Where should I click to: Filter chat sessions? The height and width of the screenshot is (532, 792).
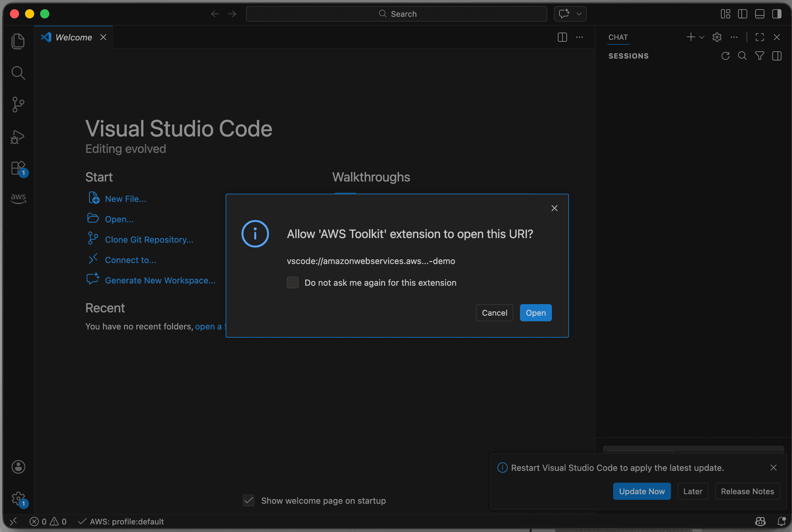point(759,56)
